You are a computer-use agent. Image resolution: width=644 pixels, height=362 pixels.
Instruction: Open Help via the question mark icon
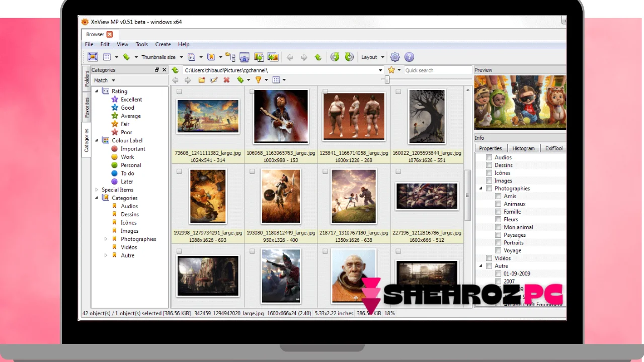pyautogui.click(x=409, y=57)
